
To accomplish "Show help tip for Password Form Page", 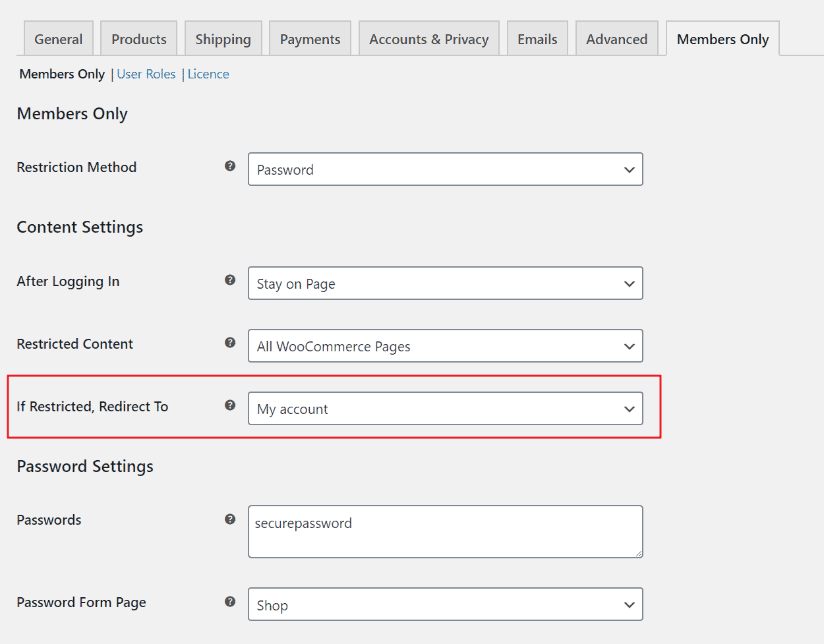I will (x=230, y=602).
